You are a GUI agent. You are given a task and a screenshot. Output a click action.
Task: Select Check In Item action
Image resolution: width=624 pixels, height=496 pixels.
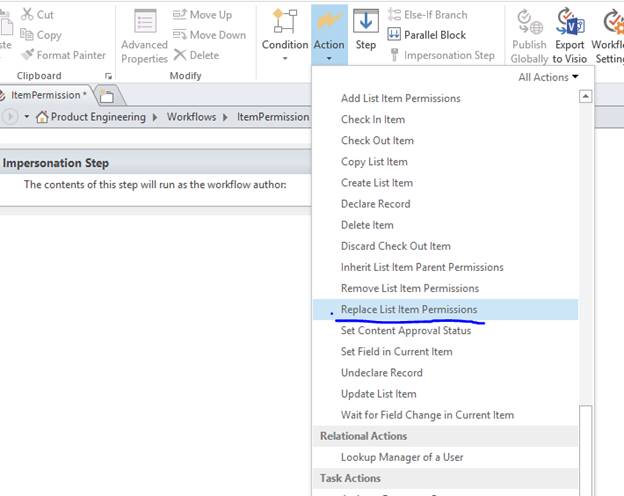point(445,119)
